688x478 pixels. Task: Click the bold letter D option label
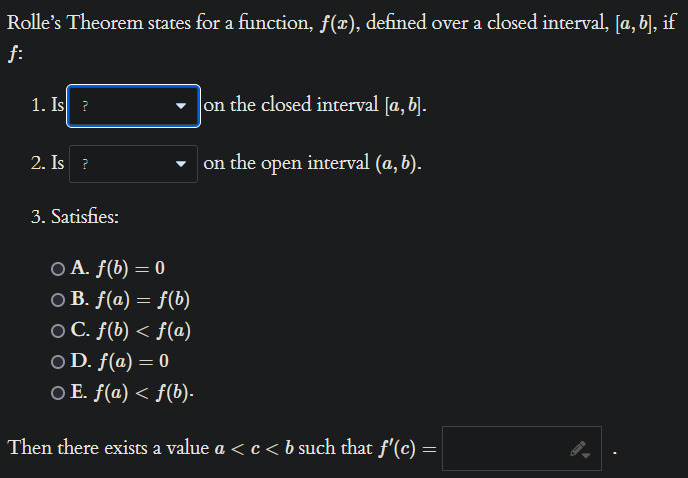tap(81, 361)
